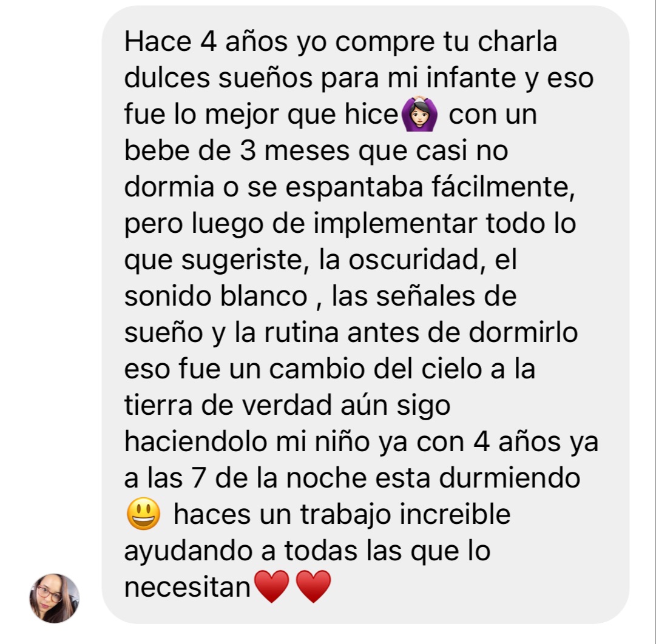Image resolution: width=656 pixels, height=644 pixels.
Task: Click the word 'oscuridad'
Action: click(414, 260)
